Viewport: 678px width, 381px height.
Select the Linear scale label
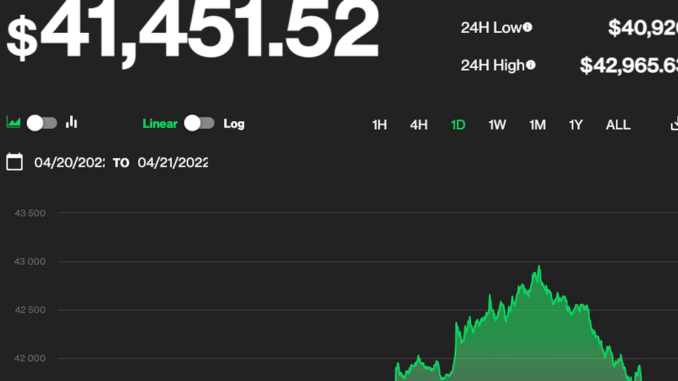160,124
